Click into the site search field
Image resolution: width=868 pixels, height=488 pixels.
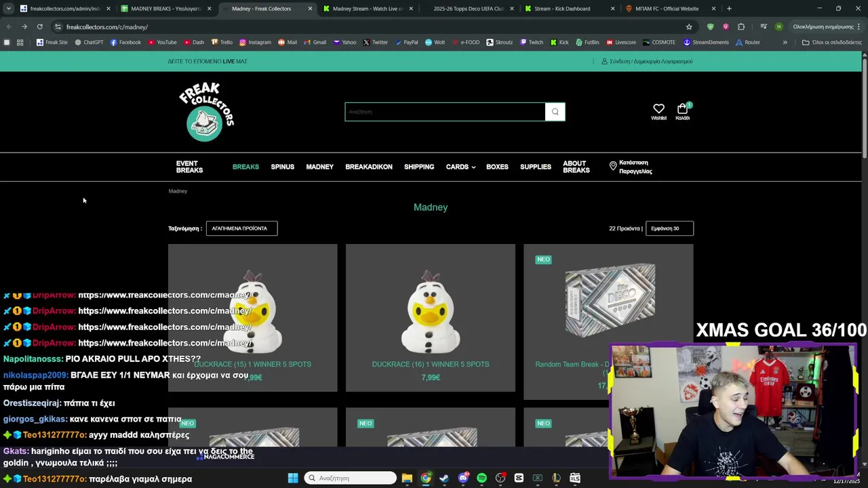pos(445,112)
